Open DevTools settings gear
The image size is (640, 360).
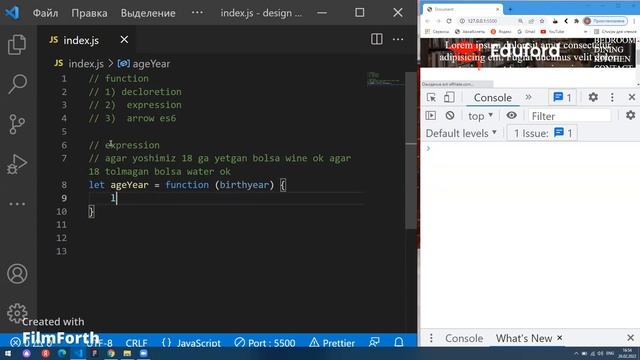tap(593, 97)
